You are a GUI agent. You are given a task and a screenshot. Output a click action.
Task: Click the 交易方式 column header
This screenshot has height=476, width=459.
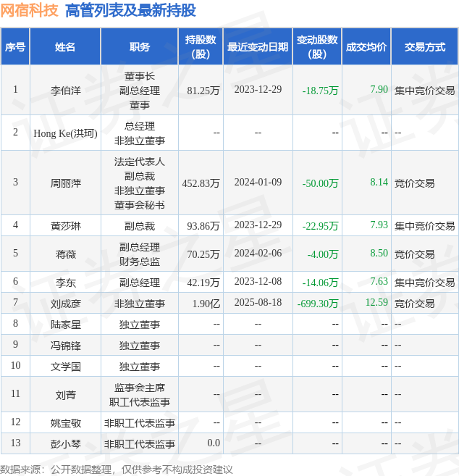[425, 47]
